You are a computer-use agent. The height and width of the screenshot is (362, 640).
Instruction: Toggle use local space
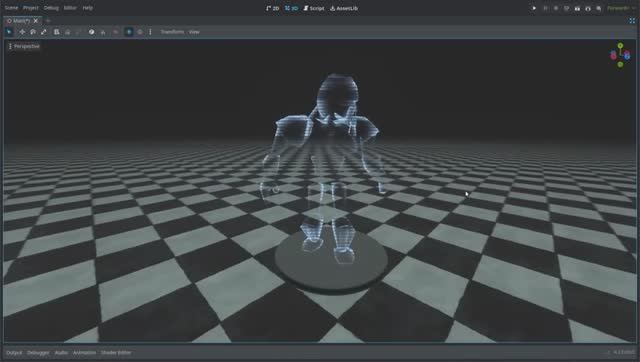pyautogui.click(x=91, y=32)
